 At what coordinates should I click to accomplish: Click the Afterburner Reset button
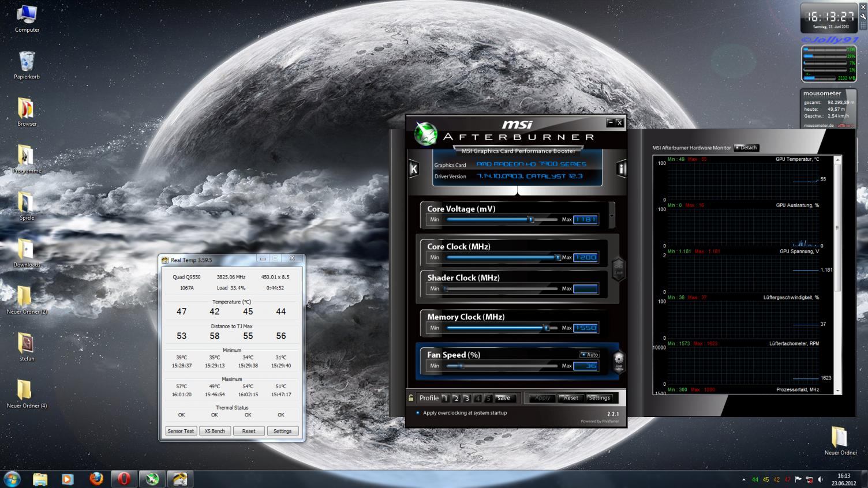(571, 398)
